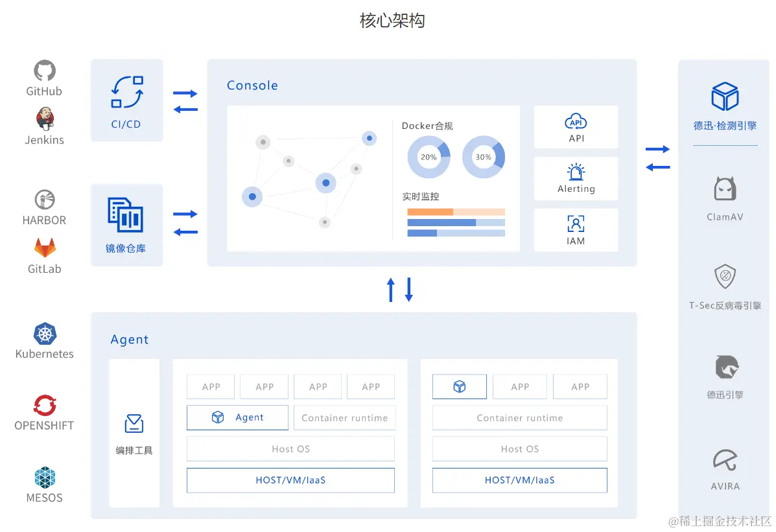The width and height of the screenshot is (776, 532).
Task: Click the right Host OS box
Action: tap(520, 449)
